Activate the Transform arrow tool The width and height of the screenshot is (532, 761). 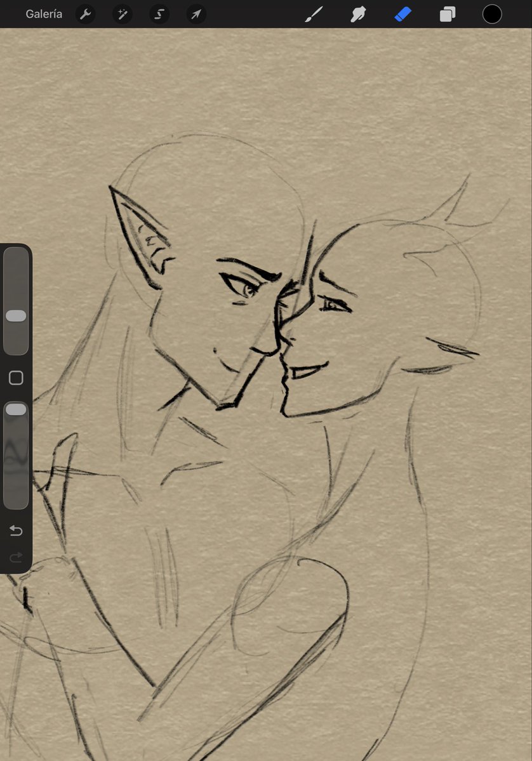click(x=196, y=14)
